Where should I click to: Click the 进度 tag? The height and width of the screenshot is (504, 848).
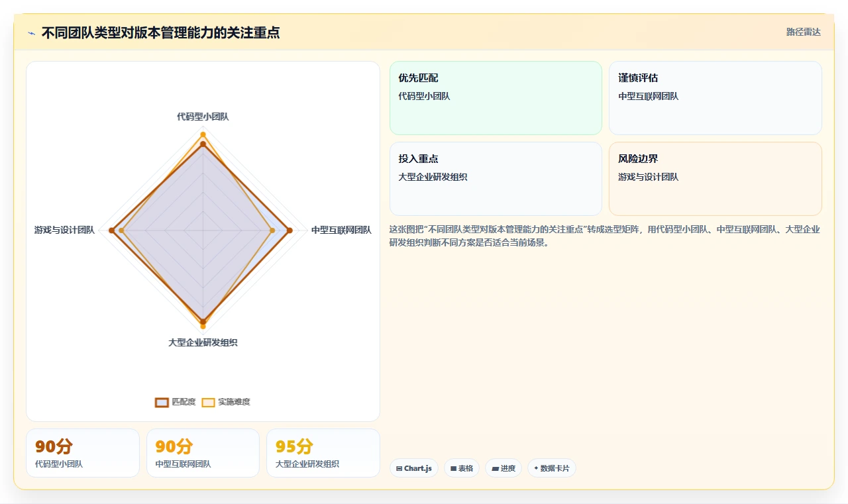coord(503,468)
